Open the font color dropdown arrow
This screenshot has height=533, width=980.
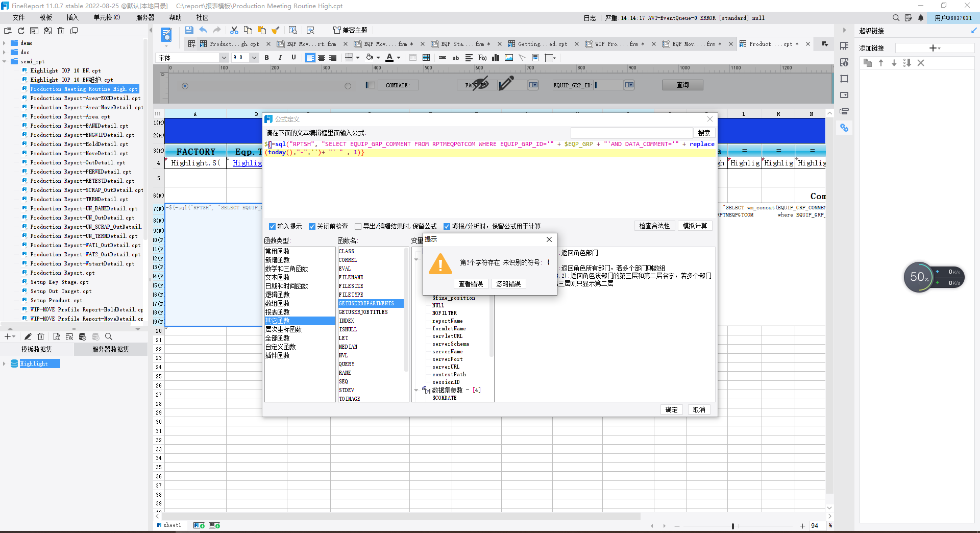click(x=399, y=58)
